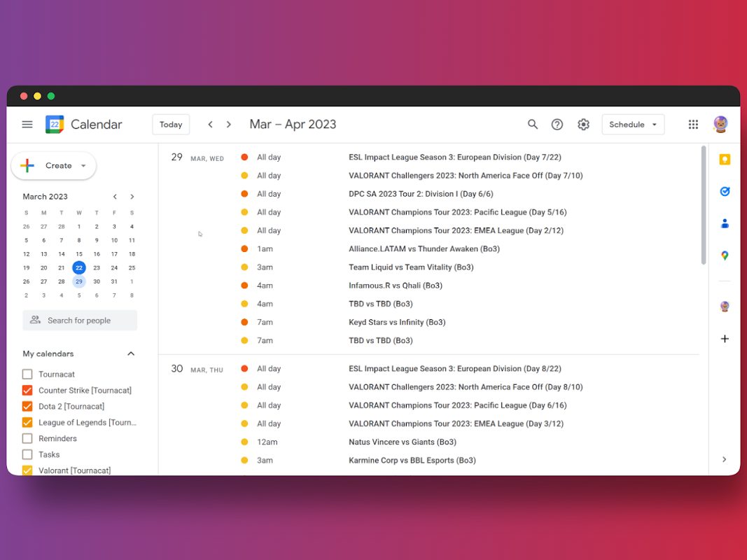Open the Create dropdown arrow
The height and width of the screenshot is (560, 747).
tap(83, 166)
